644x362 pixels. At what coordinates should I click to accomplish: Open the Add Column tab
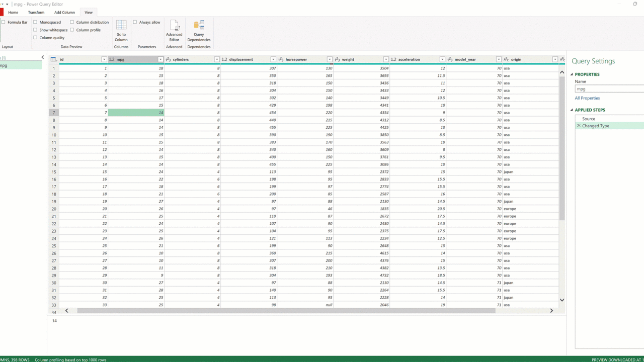(64, 12)
